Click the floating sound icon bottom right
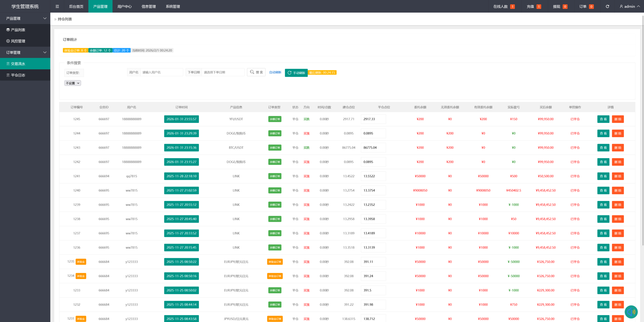 [x=631, y=312]
